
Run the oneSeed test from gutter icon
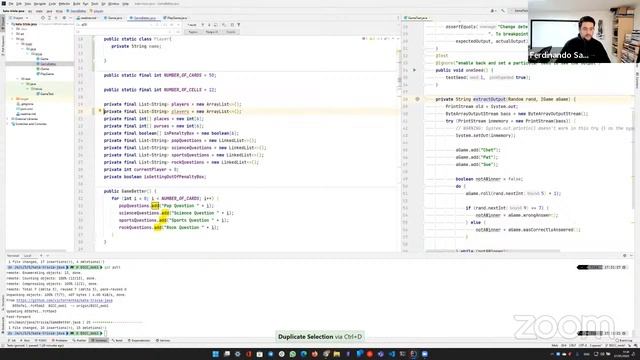[414, 70]
